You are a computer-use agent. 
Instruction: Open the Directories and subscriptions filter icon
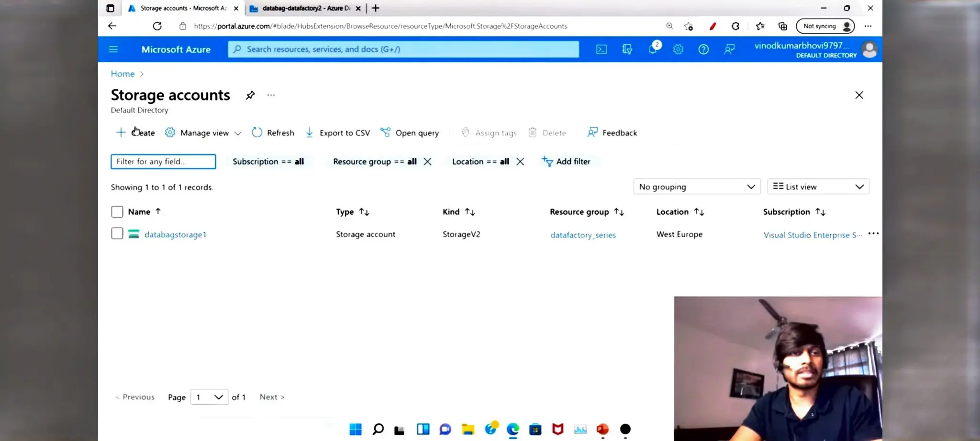point(627,49)
